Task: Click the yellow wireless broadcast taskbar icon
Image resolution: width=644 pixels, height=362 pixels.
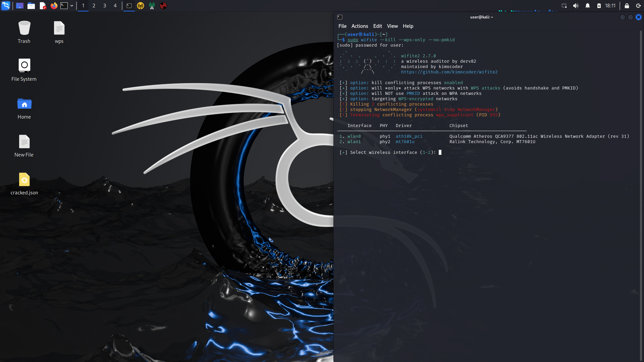Action: click(141, 6)
